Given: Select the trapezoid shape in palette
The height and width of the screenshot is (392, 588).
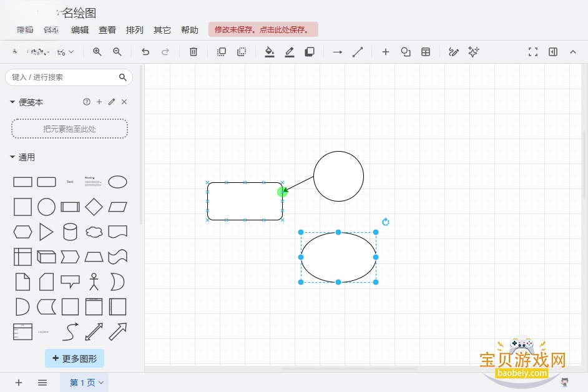Looking at the screenshot, I should [94, 257].
